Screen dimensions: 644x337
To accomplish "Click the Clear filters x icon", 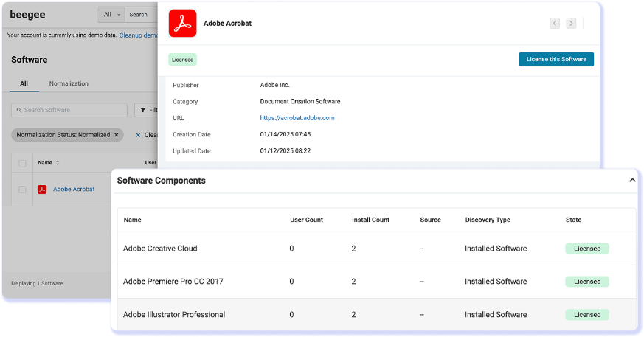I will 138,135.
